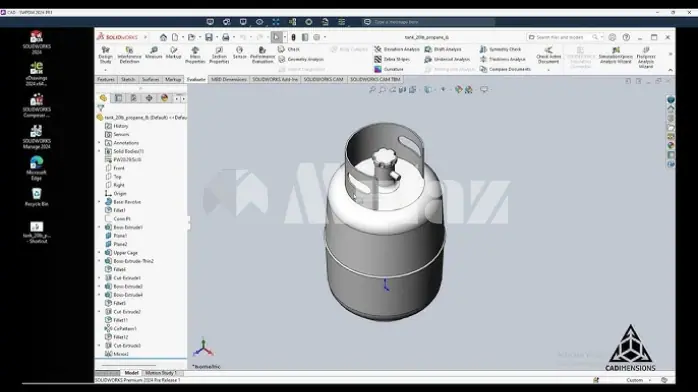Switch to the MBD Dimensions tab
The height and width of the screenshot is (392, 698).
click(x=228, y=79)
